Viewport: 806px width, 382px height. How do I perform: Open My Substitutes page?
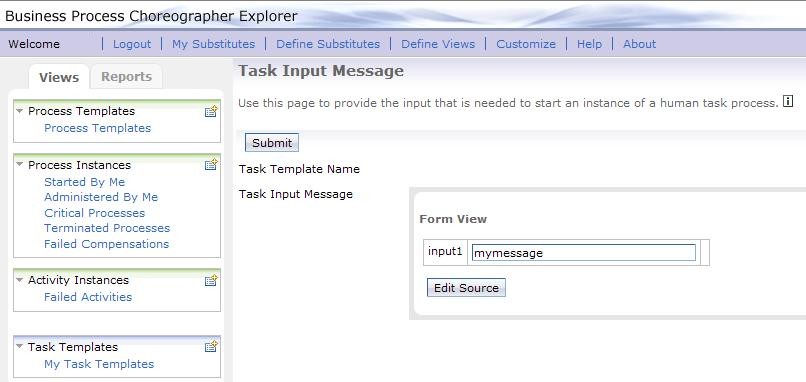[x=213, y=44]
